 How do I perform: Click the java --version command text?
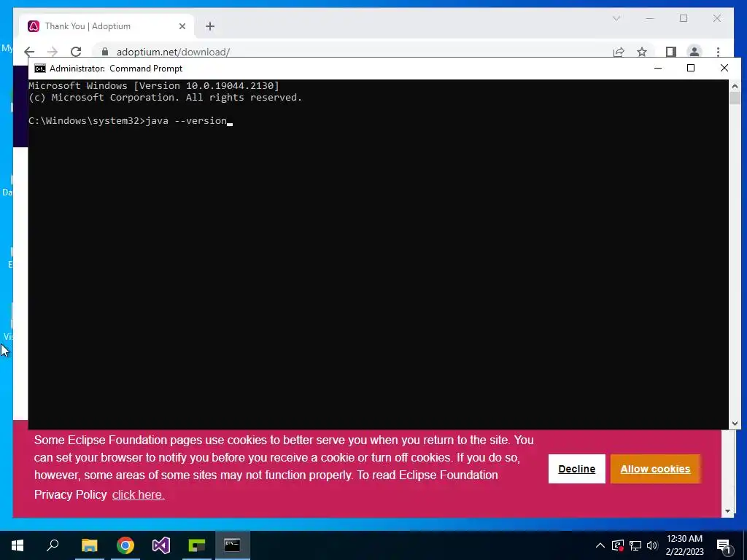coord(186,121)
